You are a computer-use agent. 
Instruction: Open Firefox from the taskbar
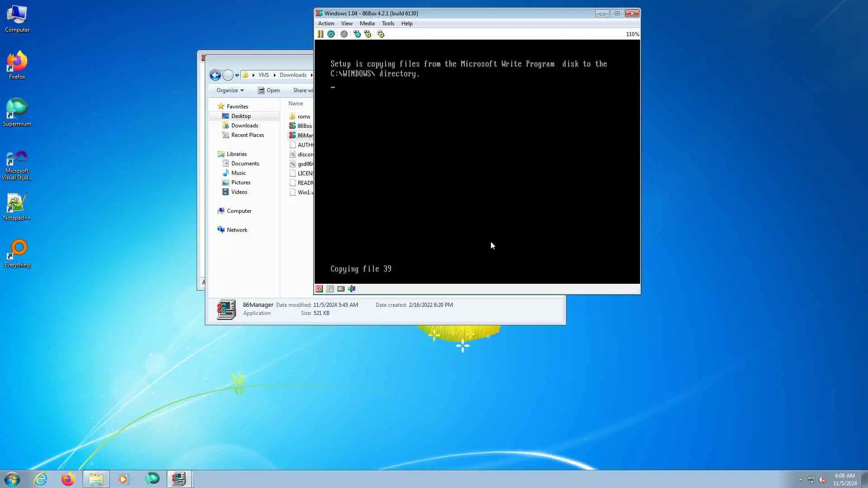pos(68,479)
